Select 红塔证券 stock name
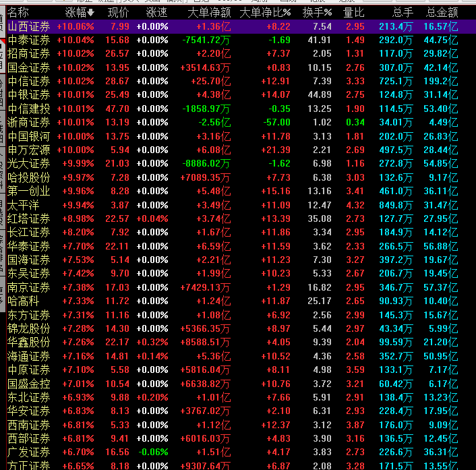The image size is (476, 470). (x=29, y=218)
